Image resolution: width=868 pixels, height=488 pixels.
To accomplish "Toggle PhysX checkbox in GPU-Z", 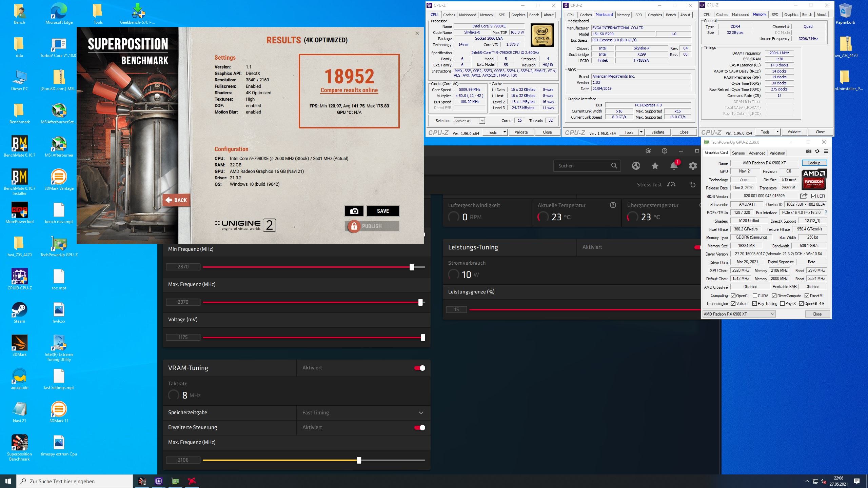I will click(x=782, y=304).
